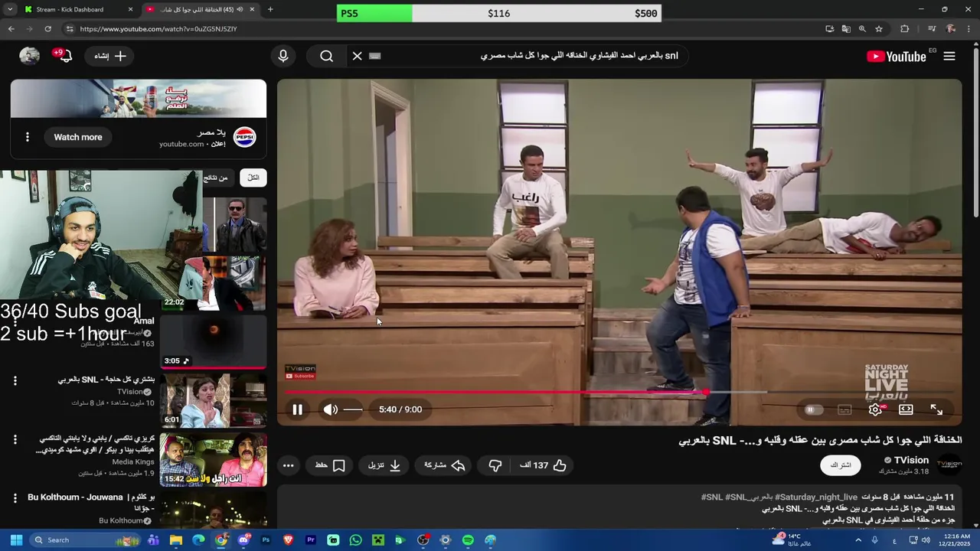Open the 6:01 SNL suggested thumbnail
Screen dimensions: 980x551
[214, 399]
